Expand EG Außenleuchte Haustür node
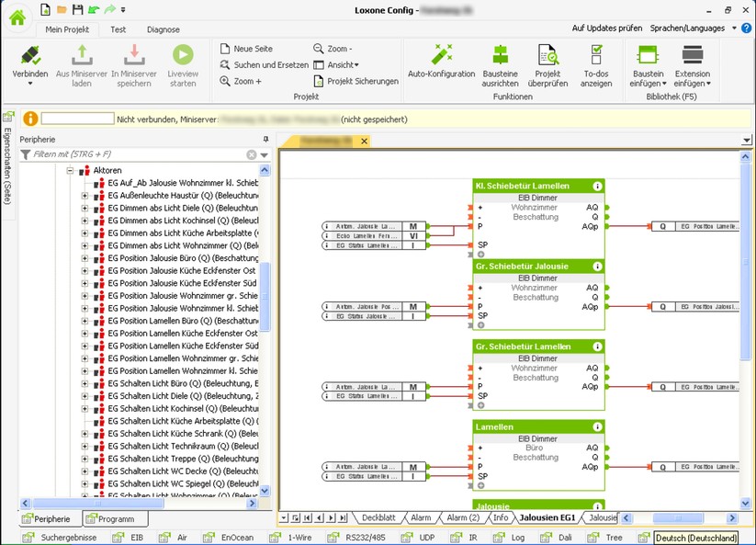Viewport: 756px width, 545px height. tap(85, 196)
